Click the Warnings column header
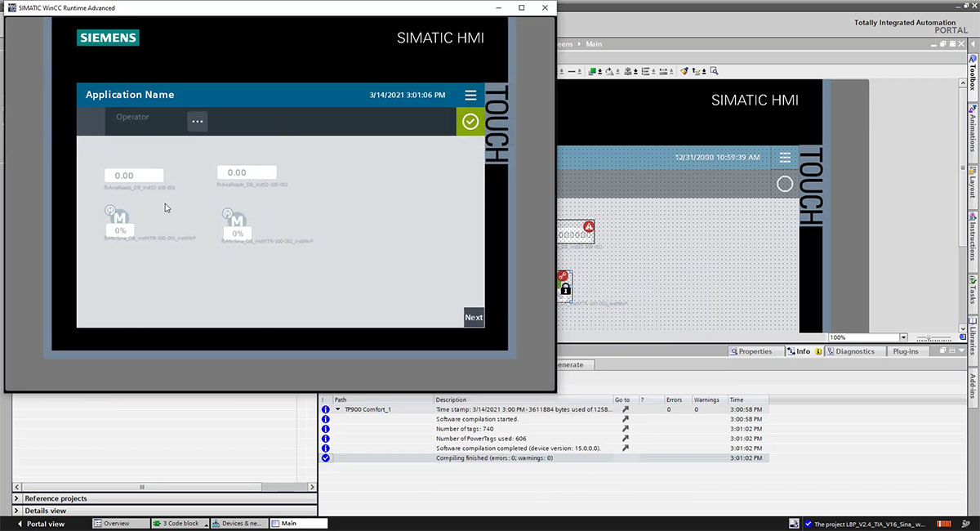Image resolution: width=980 pixels, height=531 pixels. point(708,400)
